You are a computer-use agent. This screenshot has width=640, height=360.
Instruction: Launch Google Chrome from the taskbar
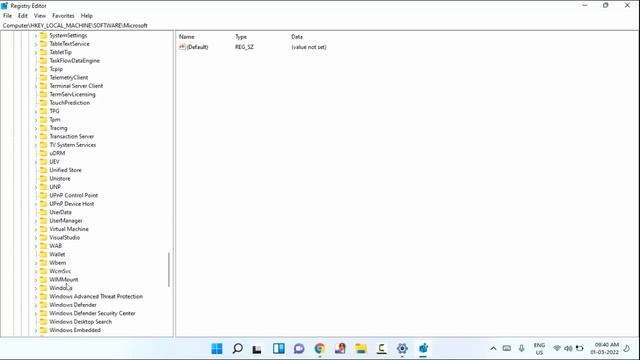[320, 348]
